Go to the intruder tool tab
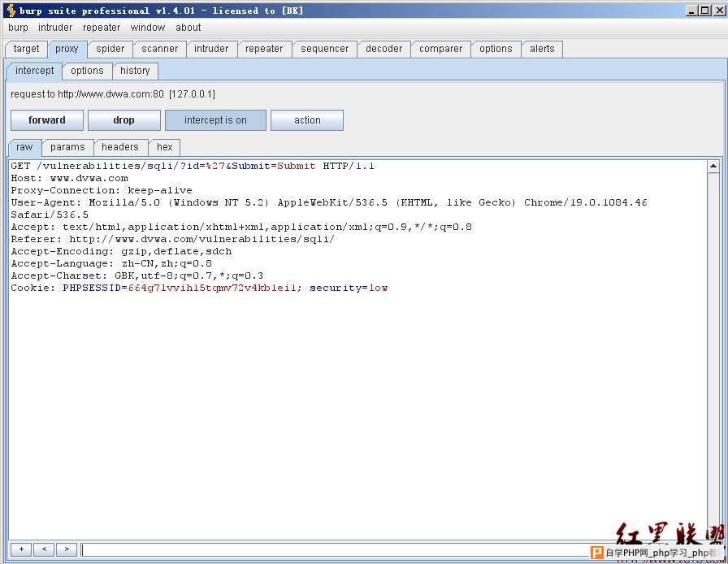728x564 pixels. pos(211,49)
